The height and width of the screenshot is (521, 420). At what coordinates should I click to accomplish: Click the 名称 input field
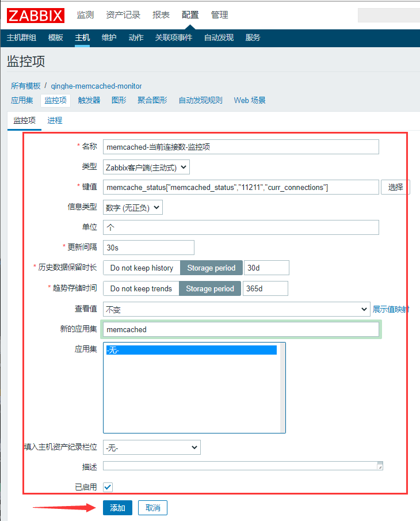pos(241,147)
